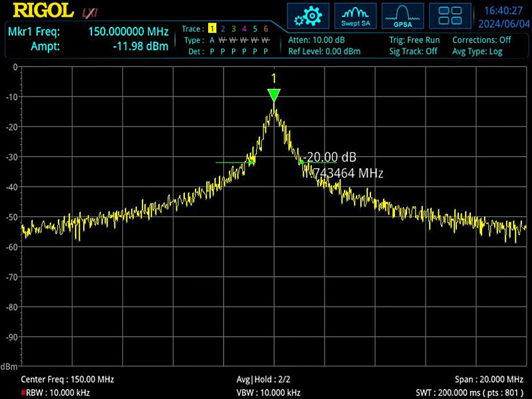Select trace 1 yellow box
The height and width of the screenshot is (399, 532).
[x=212, y=29]
